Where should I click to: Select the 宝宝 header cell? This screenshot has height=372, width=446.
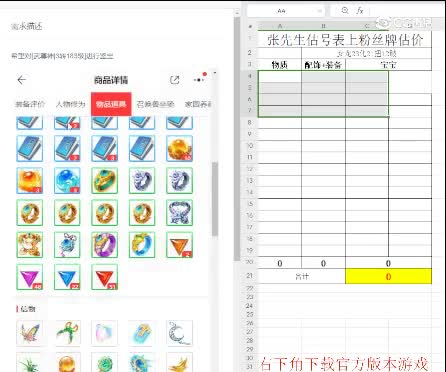pos(388,65)
